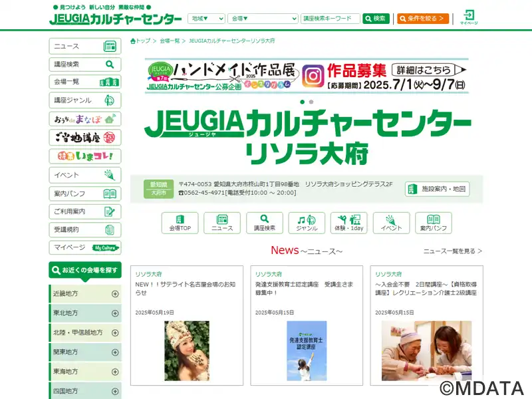The width and height of the screenshot is (532, 399).
Task: Expand the 北陸・甲信越地方 region
Action: [85, 333]
